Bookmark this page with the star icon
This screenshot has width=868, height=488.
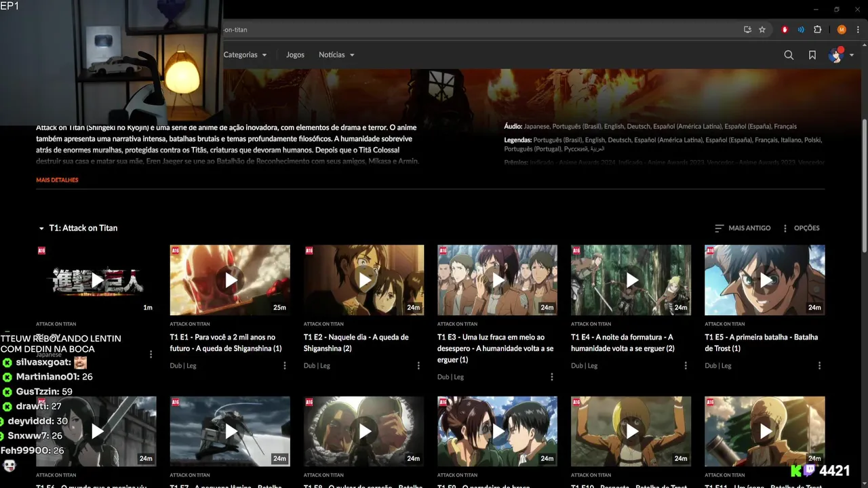pos(762,30)
